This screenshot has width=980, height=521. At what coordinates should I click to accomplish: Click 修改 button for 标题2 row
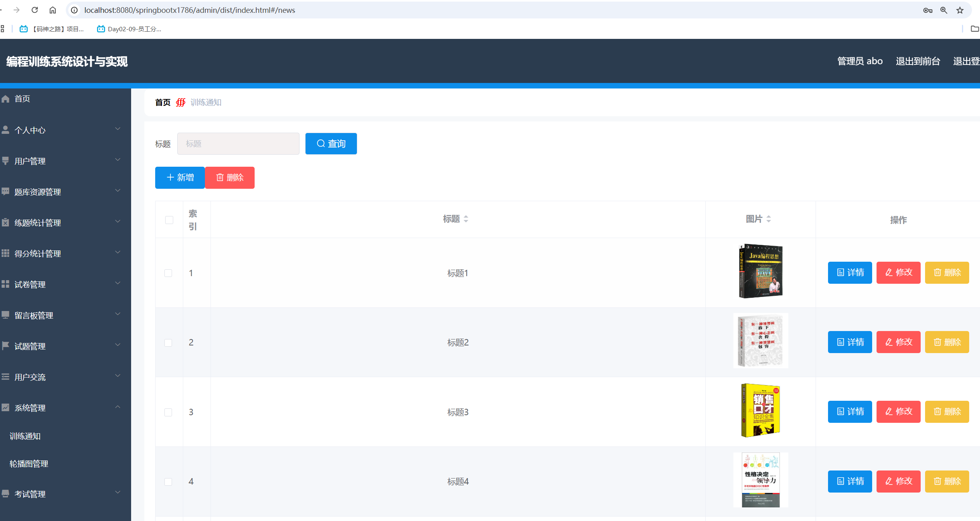tap(898, 342)
